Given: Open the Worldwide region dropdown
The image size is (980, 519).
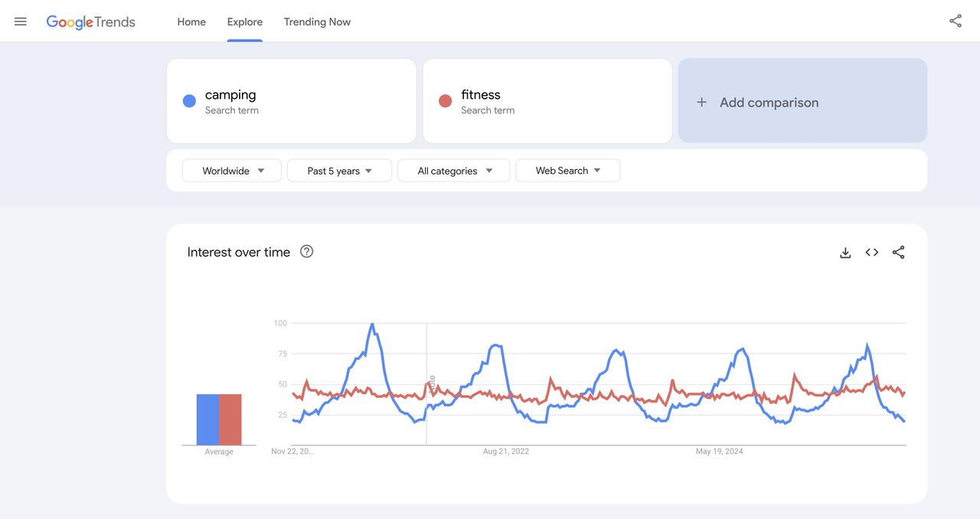Looking at the screenshot, I should (x=232, y=171).
